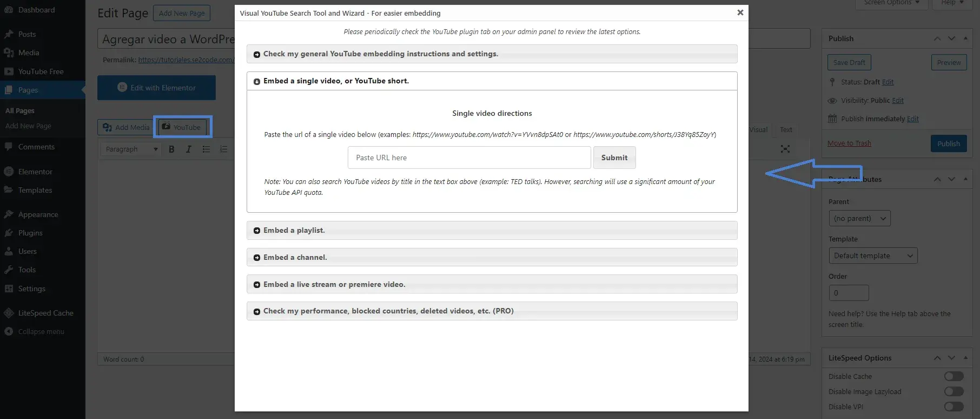Click the fullscreen distraction-free editor icon
Viewport: 980px width, 419px height.
point(785,149)
